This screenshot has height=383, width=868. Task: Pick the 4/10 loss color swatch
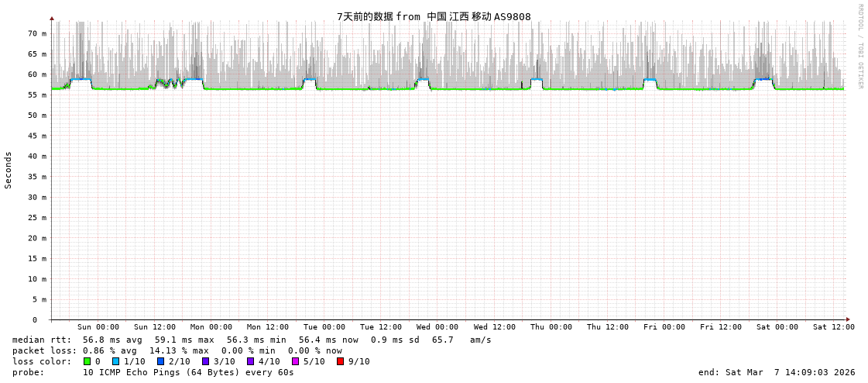point(251,361)
